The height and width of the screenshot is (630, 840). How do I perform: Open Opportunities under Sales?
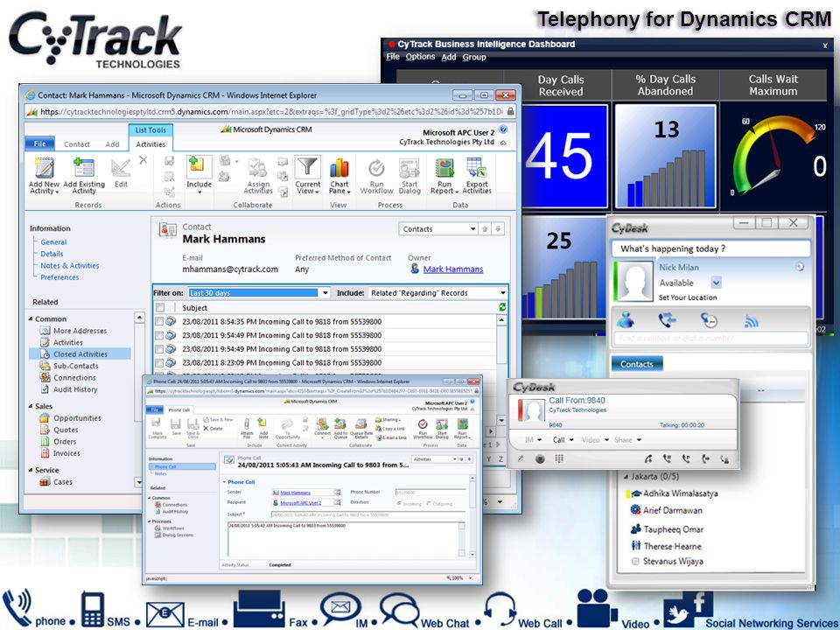click(x=77, y=418)
